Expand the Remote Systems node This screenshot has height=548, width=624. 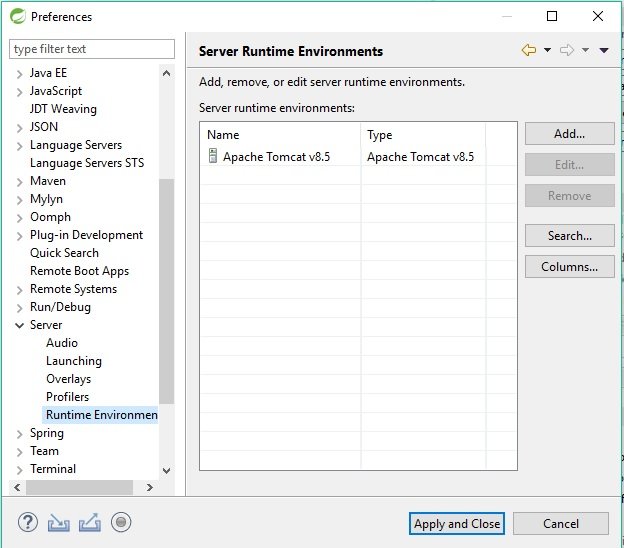20,290
